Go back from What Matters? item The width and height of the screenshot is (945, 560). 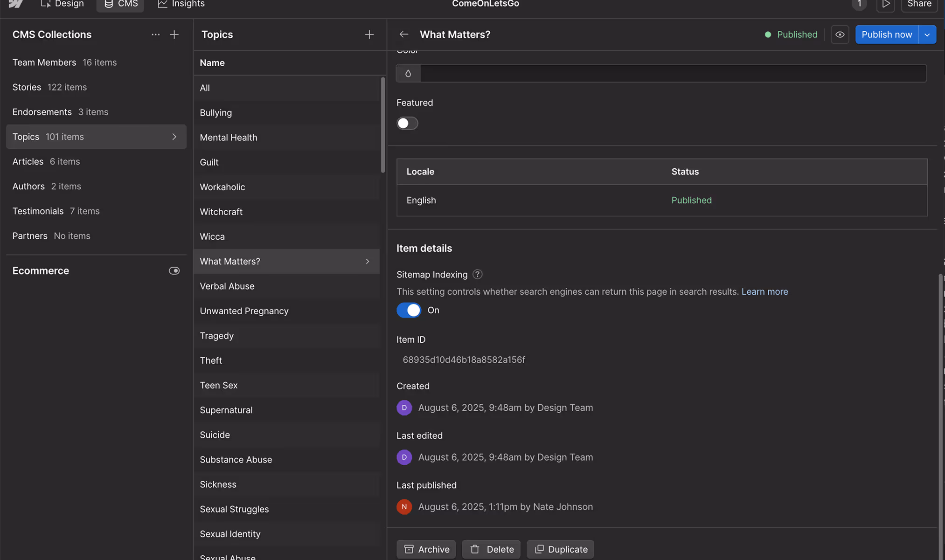[x=403, y=35]
